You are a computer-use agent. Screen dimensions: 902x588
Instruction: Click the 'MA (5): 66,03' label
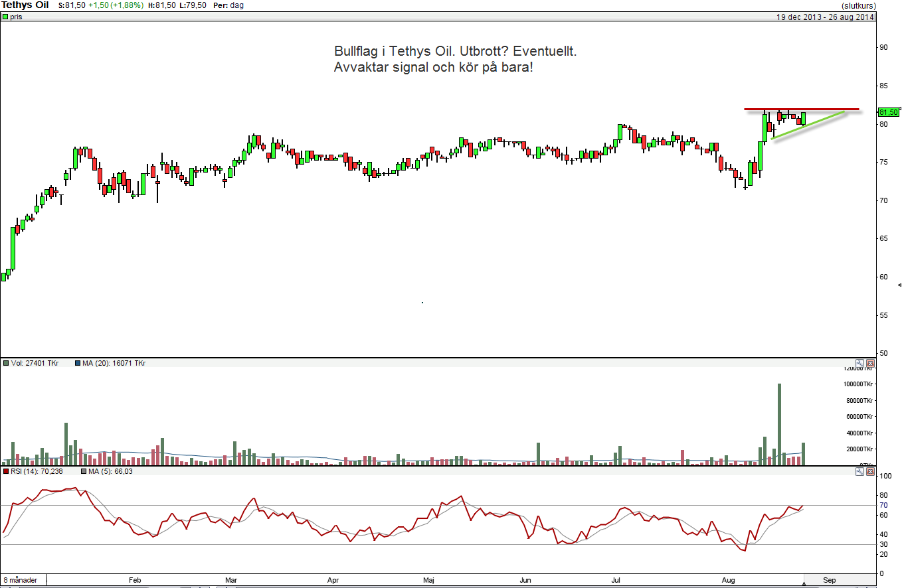pos(111,472)
